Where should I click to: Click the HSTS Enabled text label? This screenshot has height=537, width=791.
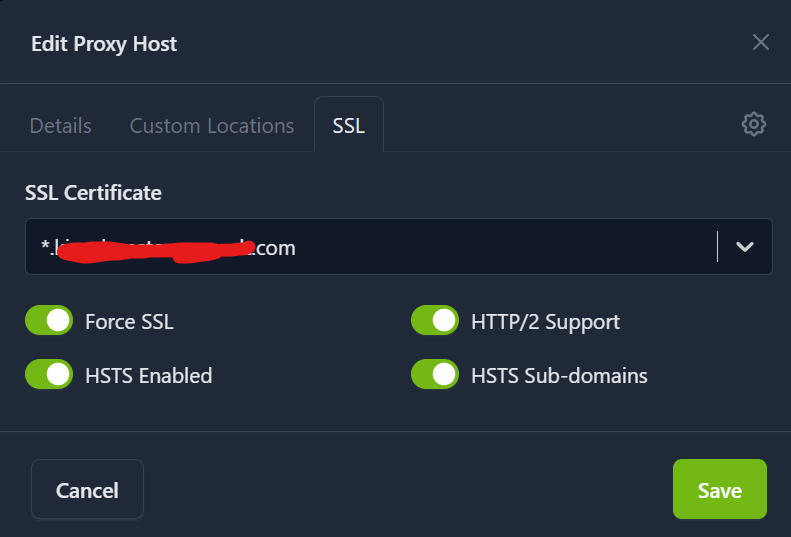click(x=148, y=376)
